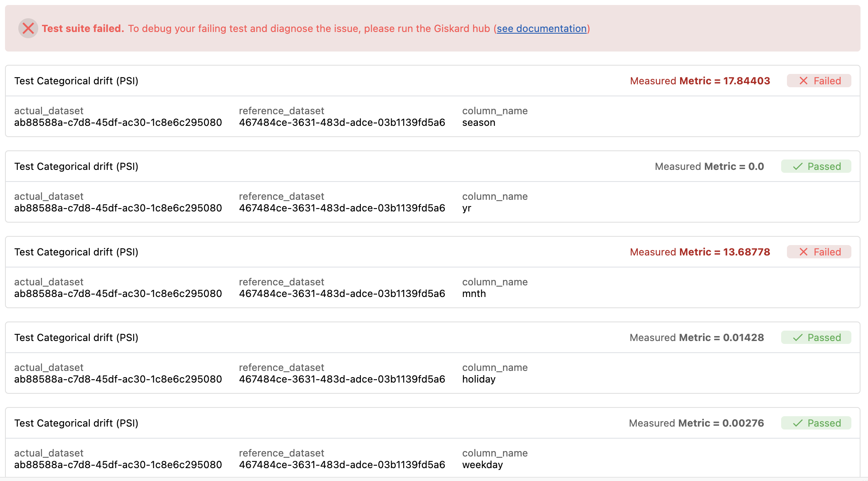This screenshot has width=868, height=481.
Task: Click the Measured Metric 0.01428 for holiday
Action: pyautogui.click(x=696, y=337)
